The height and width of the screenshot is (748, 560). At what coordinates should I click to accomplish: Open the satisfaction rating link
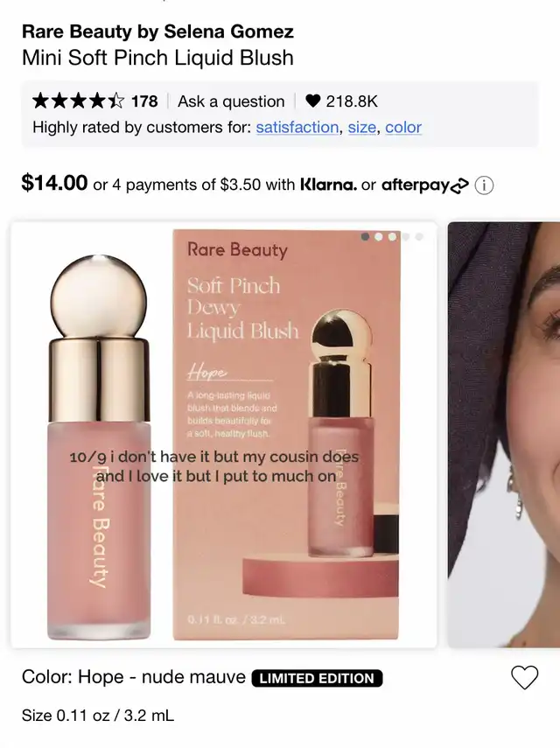(x=297, y=128)
